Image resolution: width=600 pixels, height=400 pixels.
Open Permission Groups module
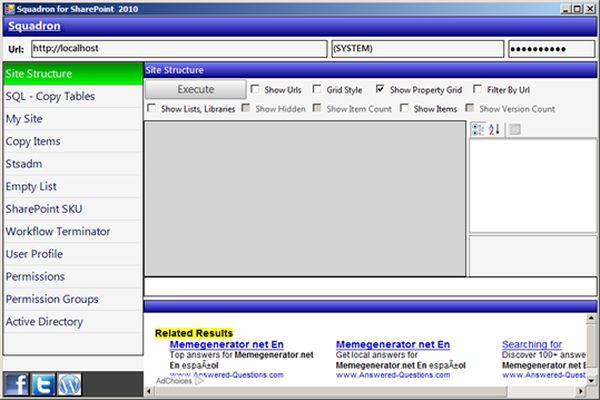(x=73, y=299)
